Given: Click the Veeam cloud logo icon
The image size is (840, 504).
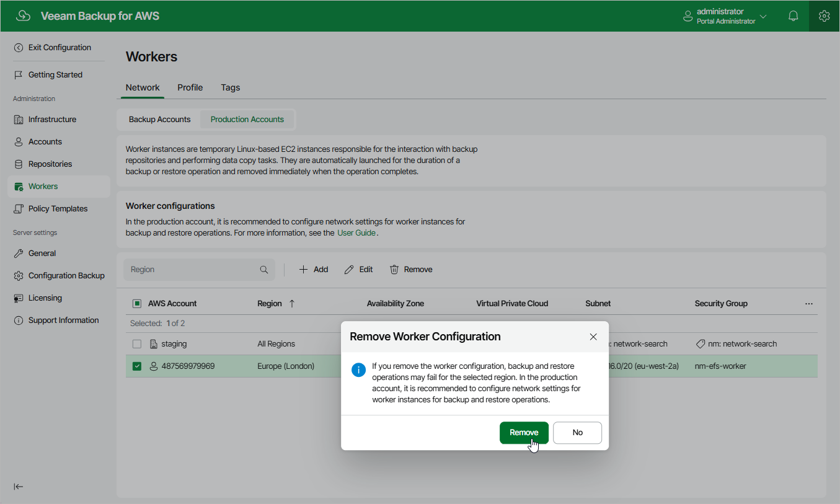Looking at the screenshot, I should click(x=23, y=16).
